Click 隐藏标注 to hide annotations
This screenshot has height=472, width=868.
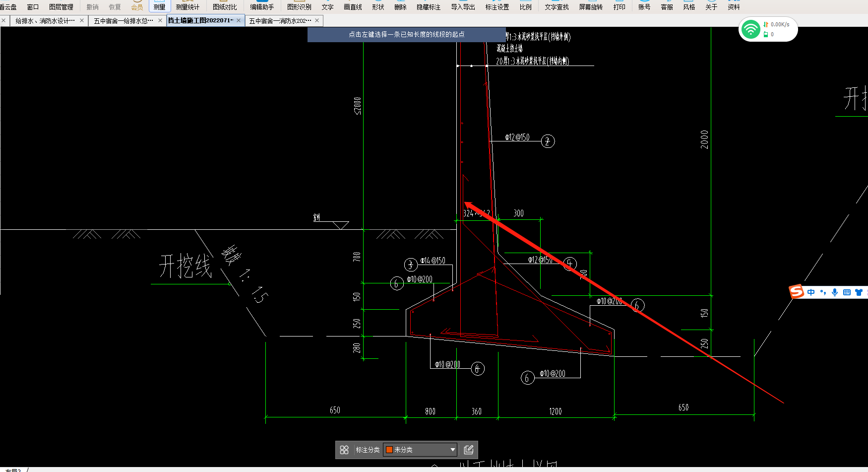[x=429, y=7]
